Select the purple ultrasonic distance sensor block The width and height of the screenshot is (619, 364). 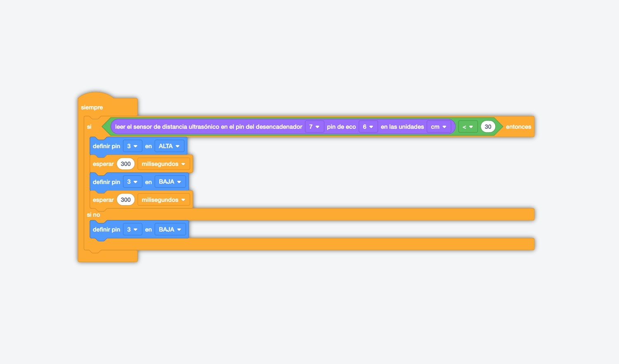point(208,127)
